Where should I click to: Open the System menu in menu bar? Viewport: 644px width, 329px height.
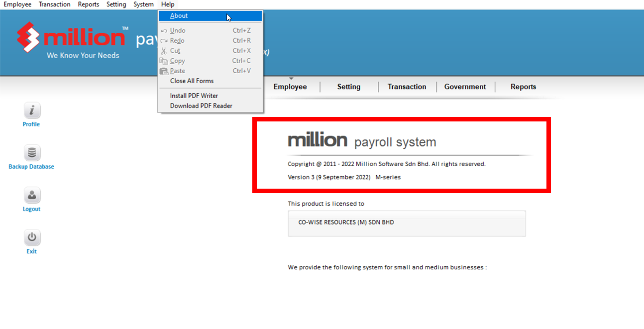click(x=144, y=4)
